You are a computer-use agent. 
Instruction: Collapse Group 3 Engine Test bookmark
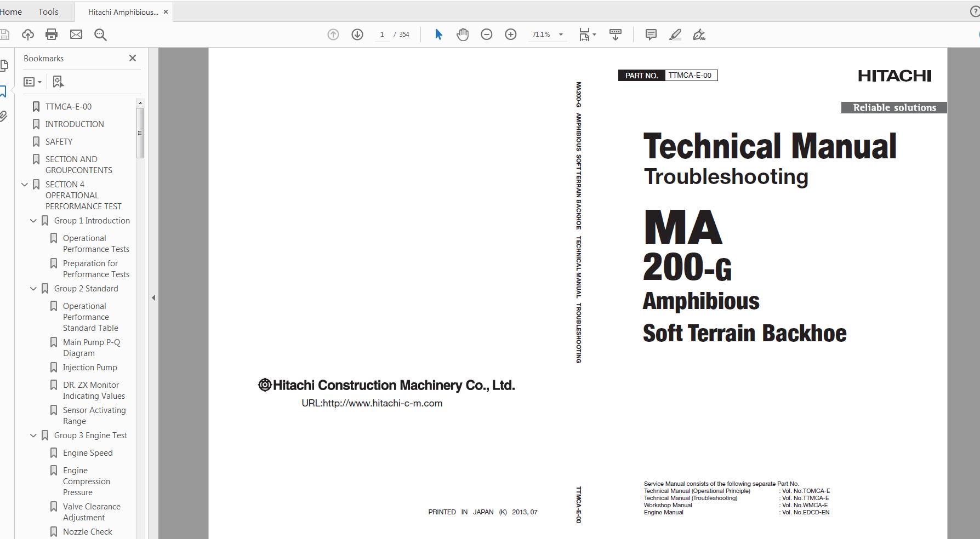pyautogui.click(x=33, y=435)
